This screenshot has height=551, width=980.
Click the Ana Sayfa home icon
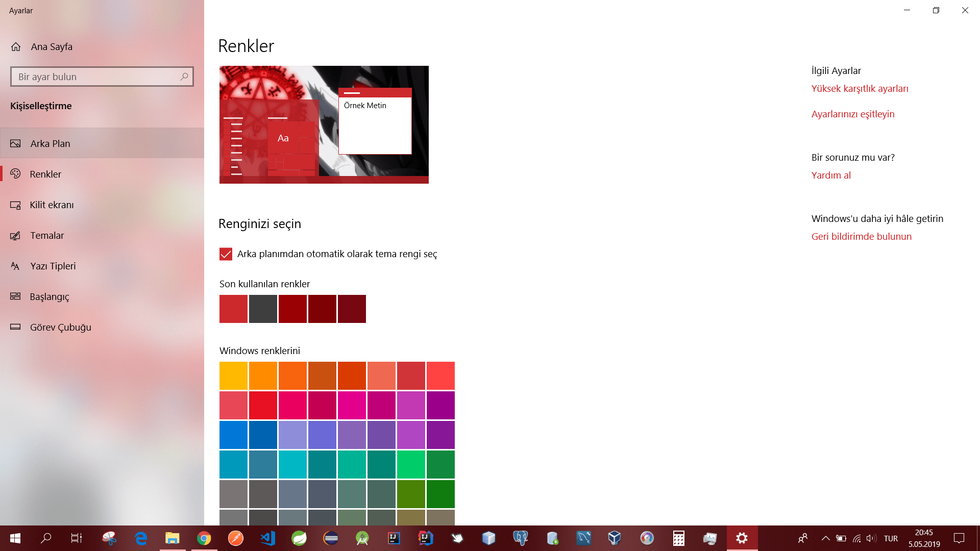click(x=16, y=47)
